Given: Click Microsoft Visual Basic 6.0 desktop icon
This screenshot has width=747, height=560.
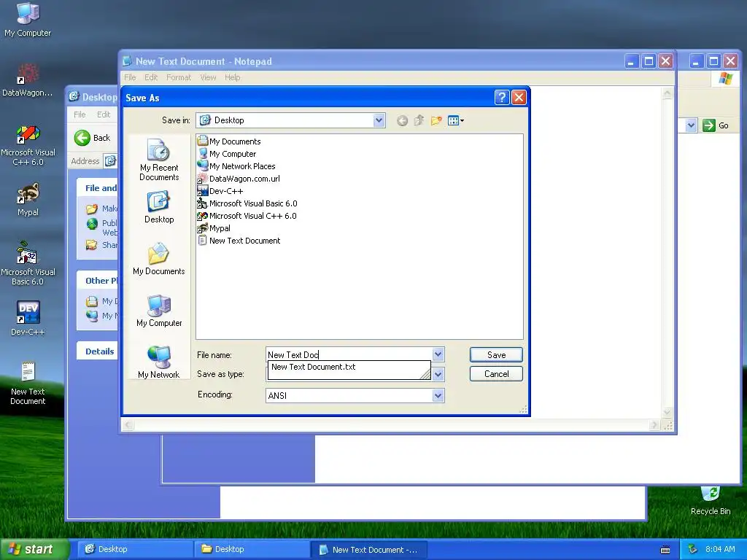Looking at the screenshot, I should (28, 263).
